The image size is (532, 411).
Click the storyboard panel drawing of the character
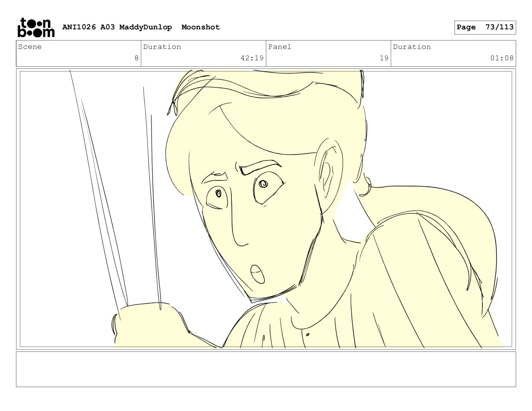point(266,209)
